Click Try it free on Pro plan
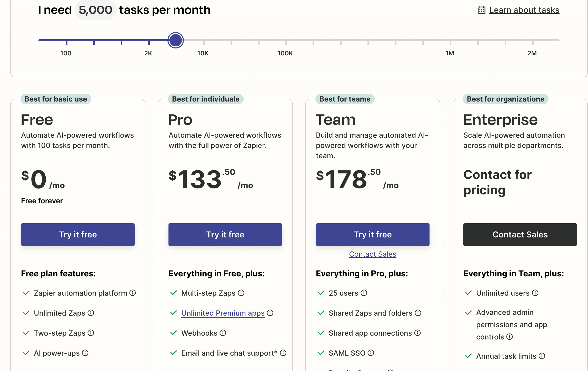 coord(225,234)
